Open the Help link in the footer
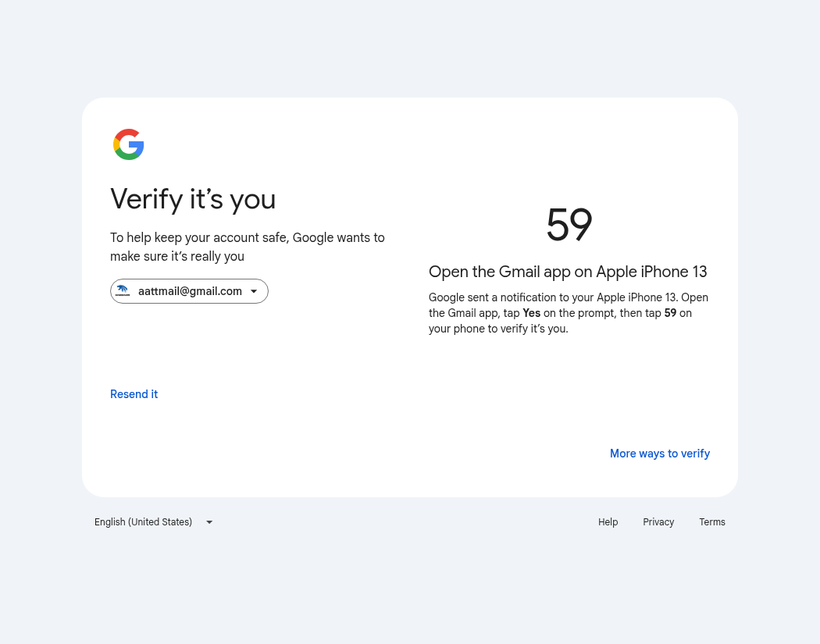 [x=608, y=522]
